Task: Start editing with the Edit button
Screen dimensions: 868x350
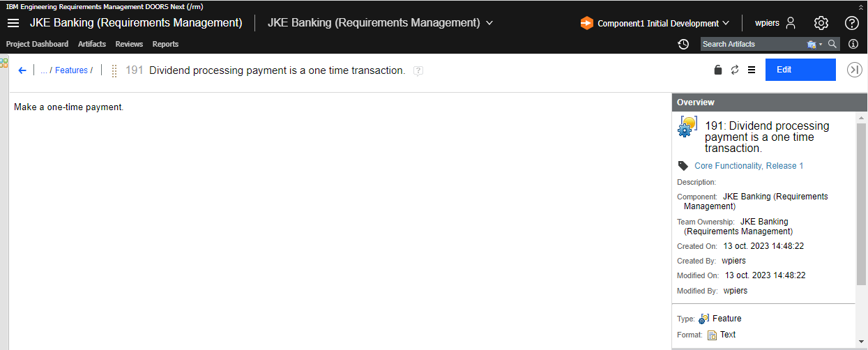Action: click(800, 70)
